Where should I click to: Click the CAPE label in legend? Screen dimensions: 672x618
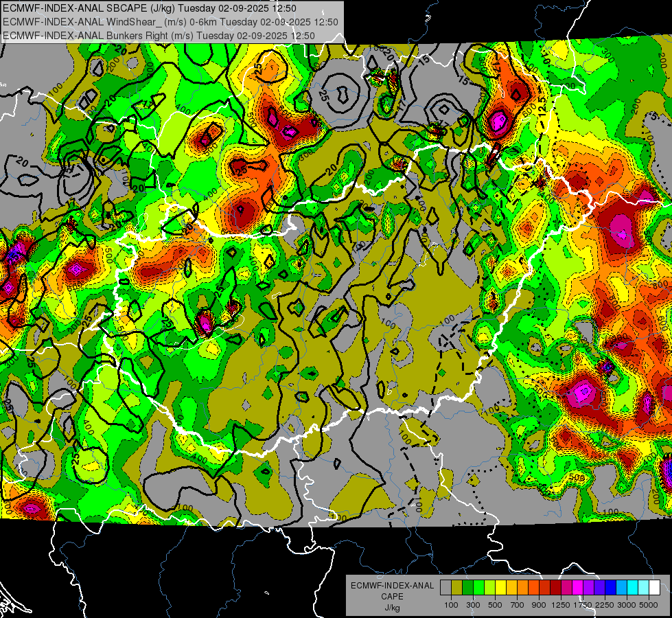(392, 597)
